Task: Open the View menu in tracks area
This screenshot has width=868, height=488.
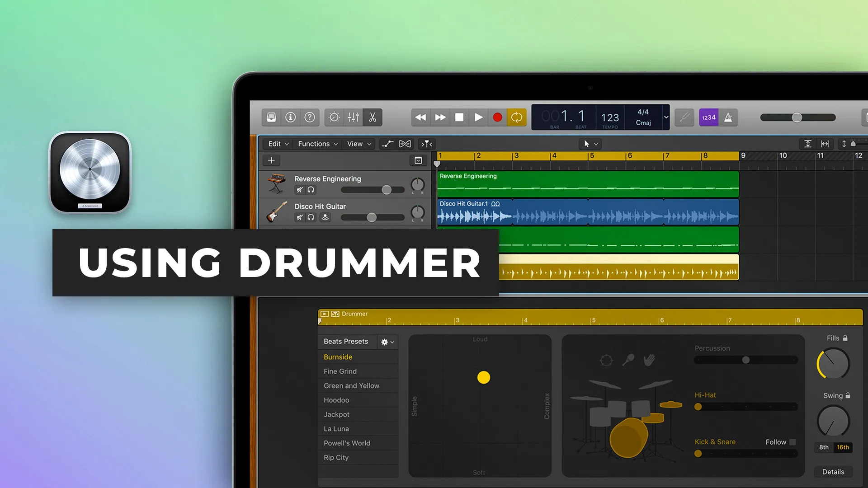Action: [359, 144]
